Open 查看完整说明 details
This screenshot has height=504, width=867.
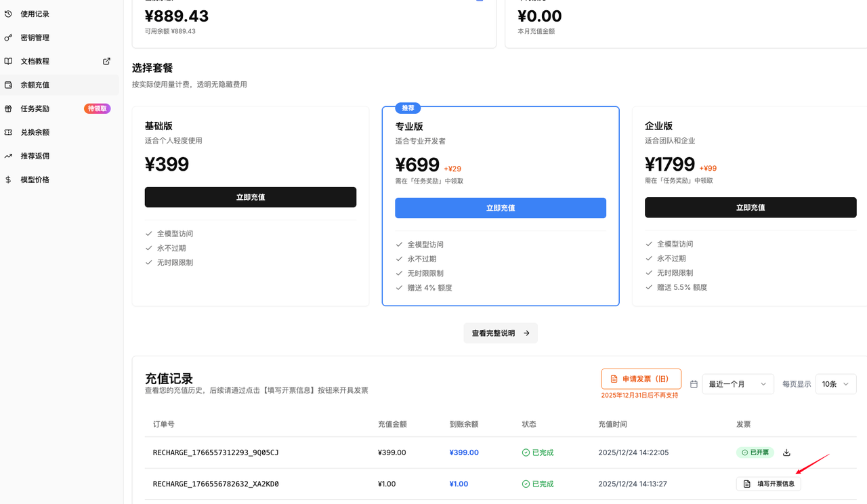tap(501, 333)
